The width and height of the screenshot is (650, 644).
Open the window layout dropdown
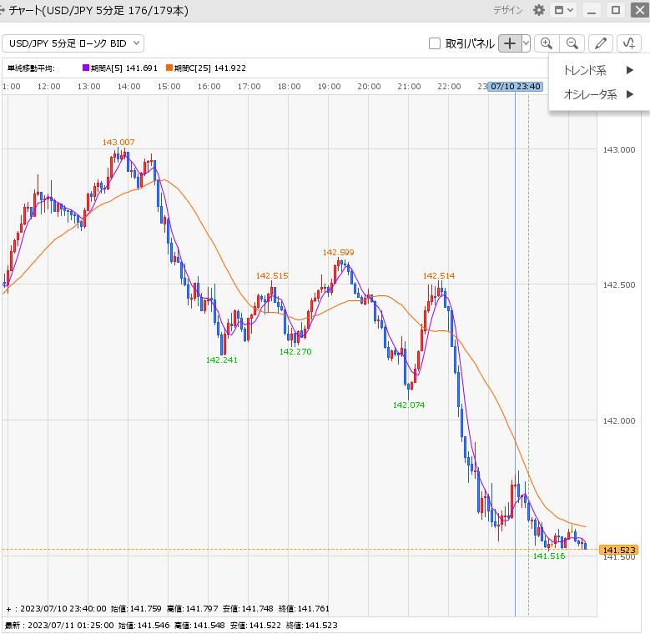[564, 10]
